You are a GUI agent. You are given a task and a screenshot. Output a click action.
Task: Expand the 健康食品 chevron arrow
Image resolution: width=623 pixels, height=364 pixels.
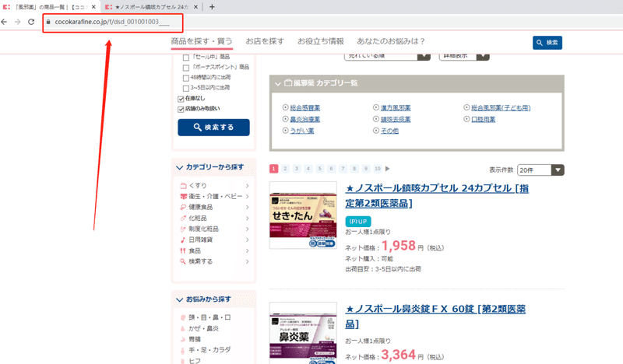click(247, 207)
